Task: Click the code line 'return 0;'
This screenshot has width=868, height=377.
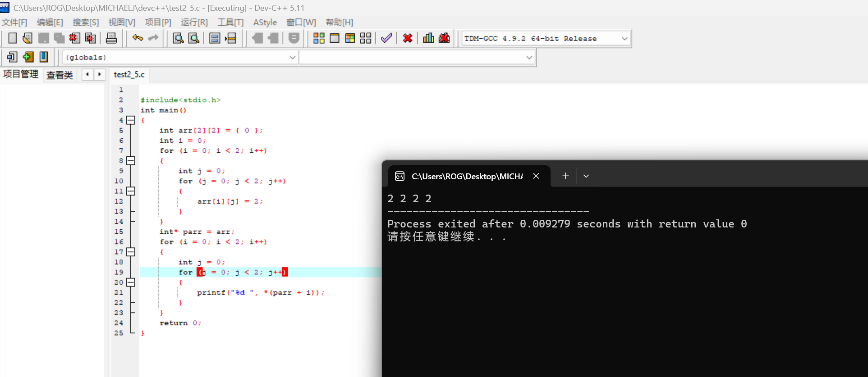Action: click(x=180, y=323)
